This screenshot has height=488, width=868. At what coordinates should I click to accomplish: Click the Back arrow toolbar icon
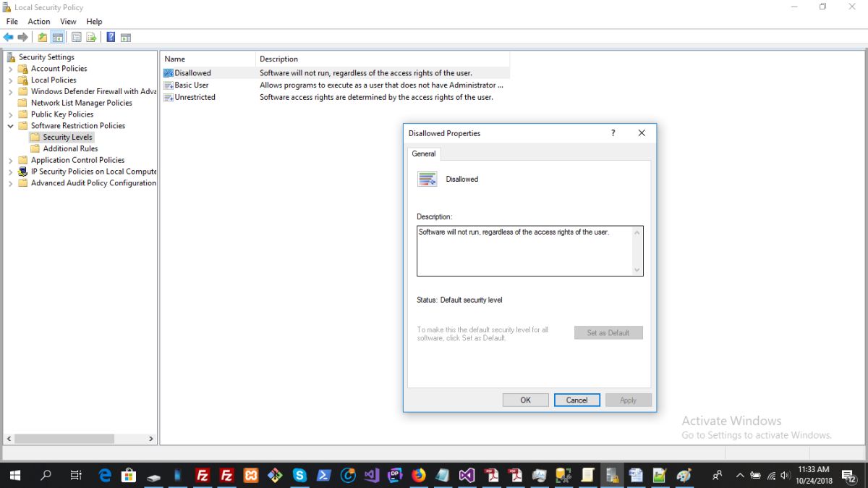[9, 38]
